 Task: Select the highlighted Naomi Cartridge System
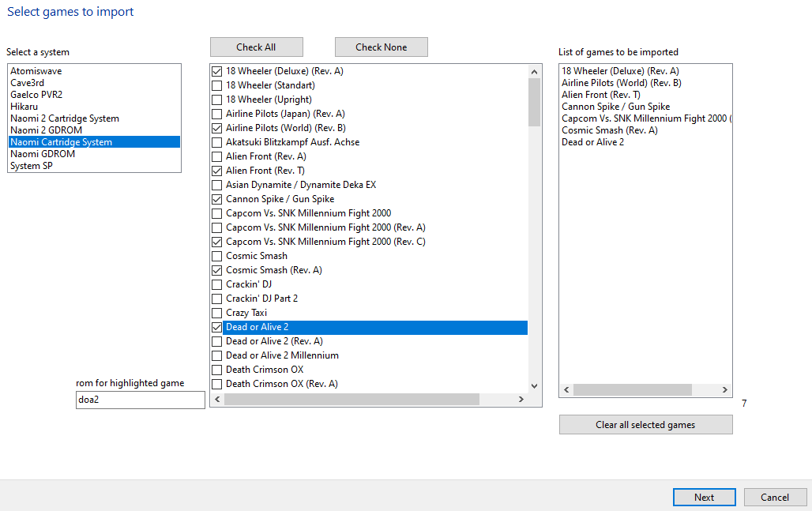click(94, 142)
